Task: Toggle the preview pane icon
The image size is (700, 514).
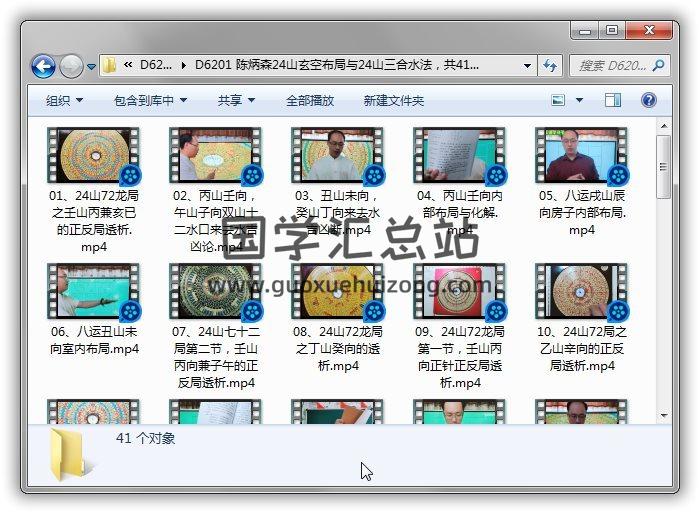Action: pyautogui.click(x=613, y=100)
